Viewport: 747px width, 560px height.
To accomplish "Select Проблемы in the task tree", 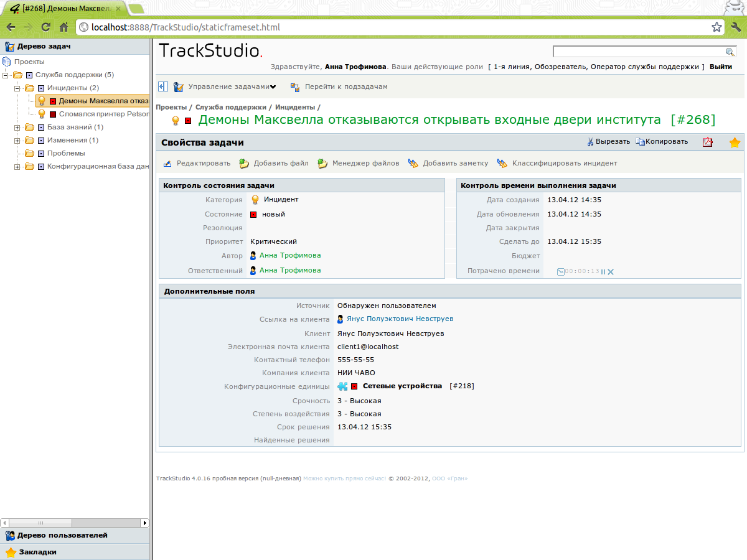I will pos(66,153).
